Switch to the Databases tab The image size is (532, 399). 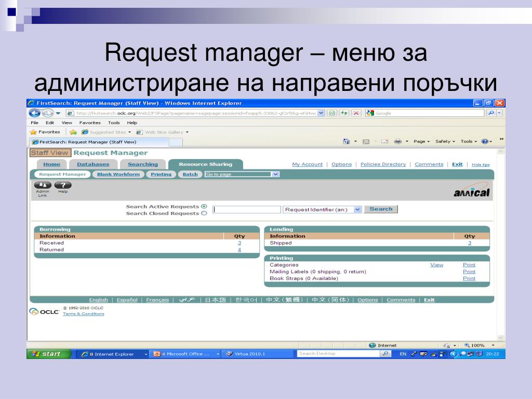(93, 164)
